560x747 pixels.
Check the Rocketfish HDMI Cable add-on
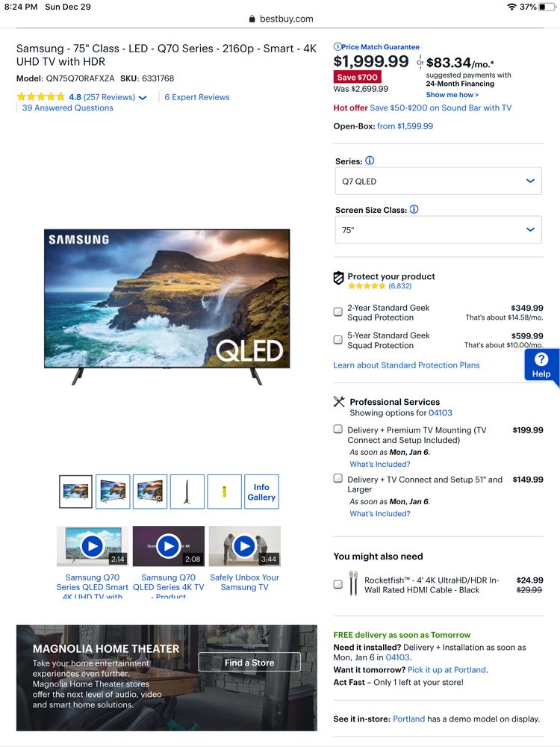point(337,584)
